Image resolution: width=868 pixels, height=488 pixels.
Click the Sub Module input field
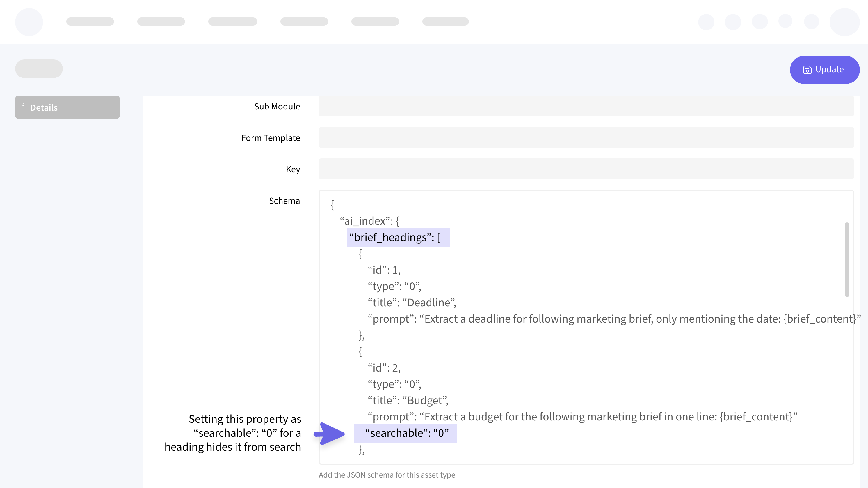click(586, 106)
